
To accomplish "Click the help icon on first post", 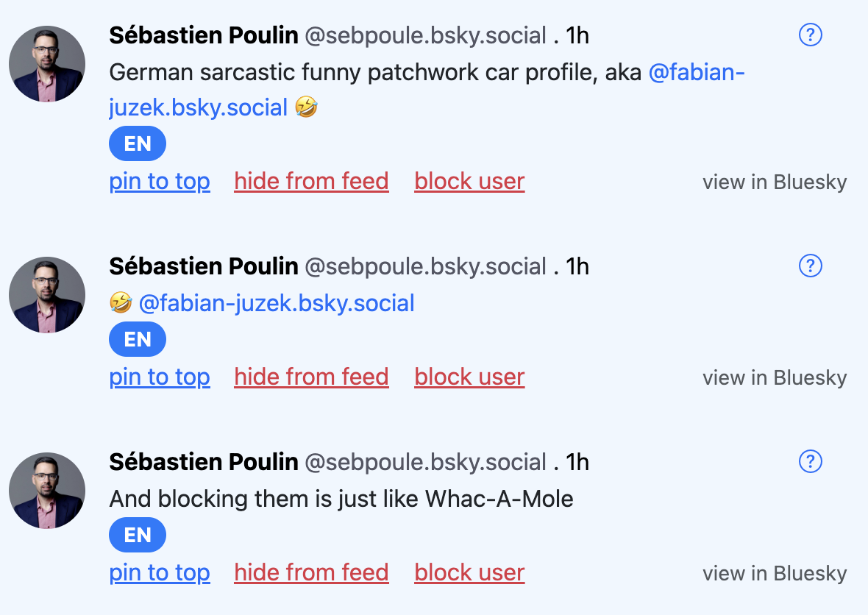I will [811, 35].
